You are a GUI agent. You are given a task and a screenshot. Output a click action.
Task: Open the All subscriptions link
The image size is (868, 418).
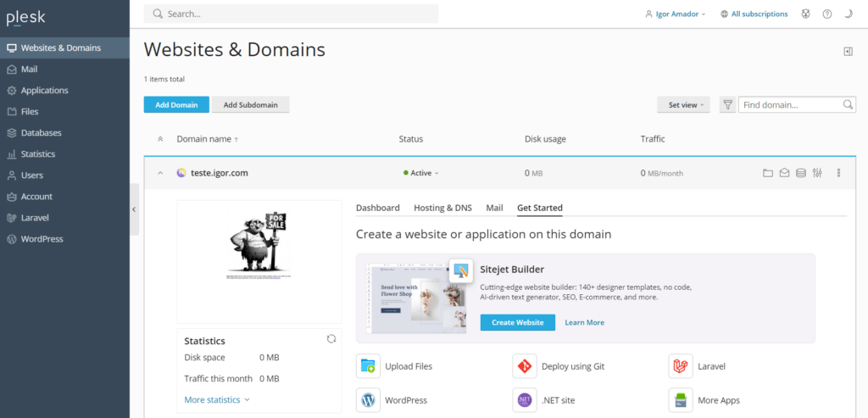759,14
